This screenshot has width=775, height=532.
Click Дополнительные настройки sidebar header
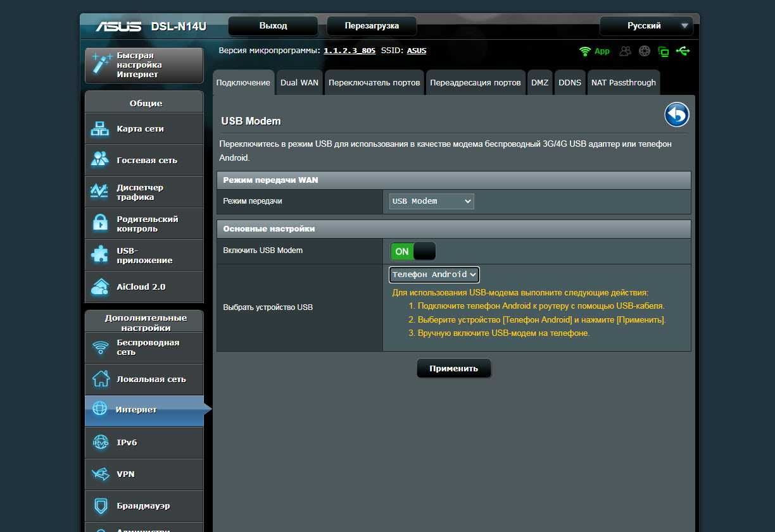[146, 323]
